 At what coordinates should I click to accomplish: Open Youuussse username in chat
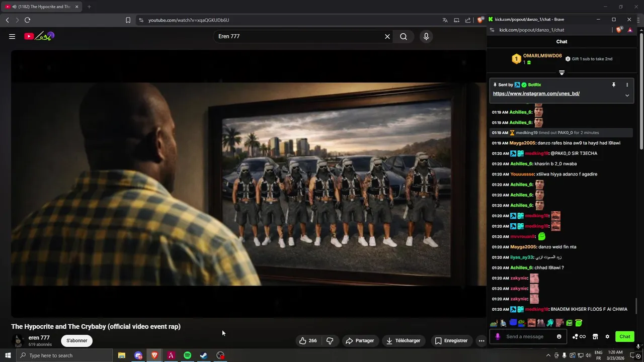(x=522, y=174)
